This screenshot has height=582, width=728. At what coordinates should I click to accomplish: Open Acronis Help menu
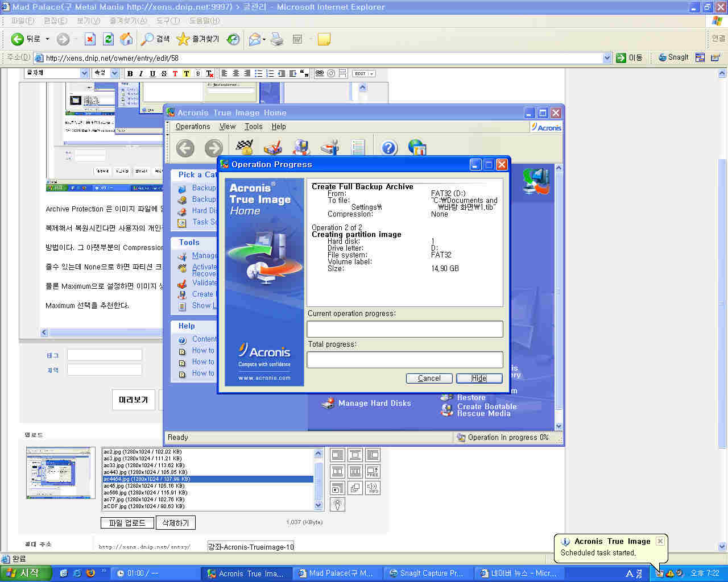279,127
